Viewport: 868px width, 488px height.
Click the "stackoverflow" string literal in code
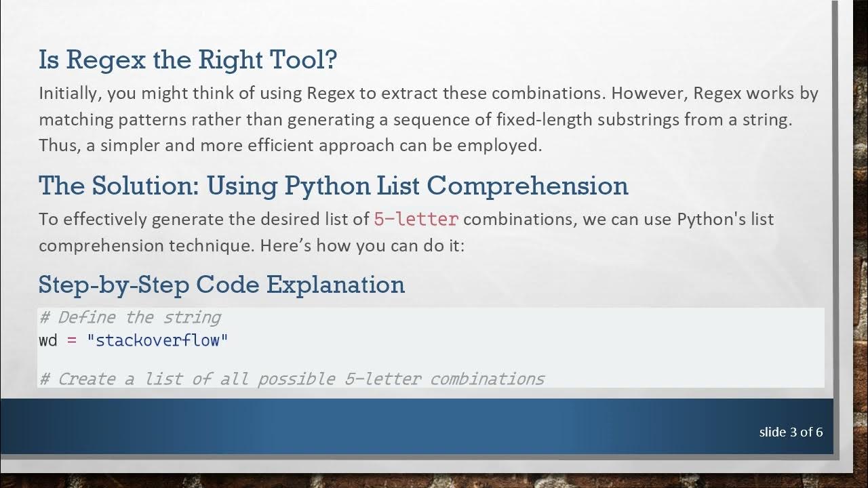click(x=157, y=340)
